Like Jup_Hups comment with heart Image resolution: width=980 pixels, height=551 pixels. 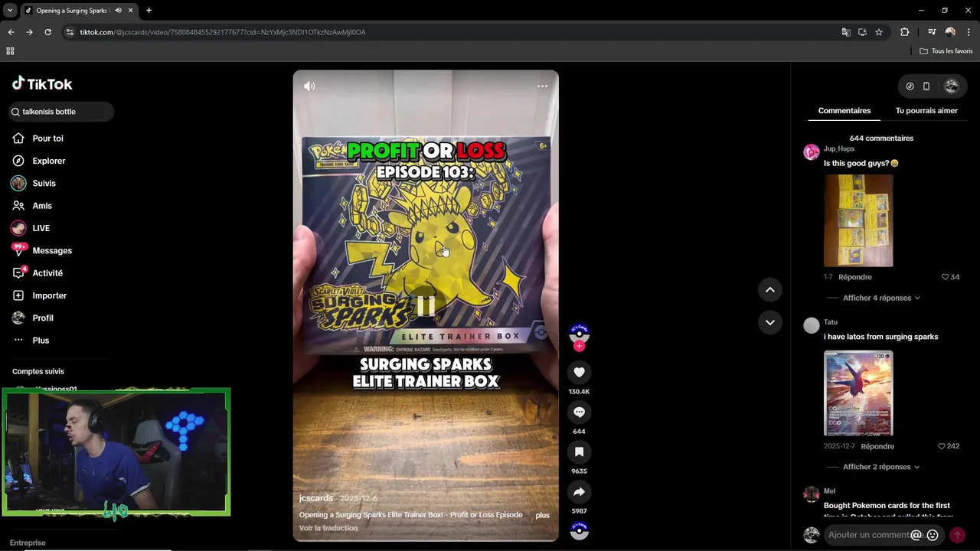coord(946,277)
